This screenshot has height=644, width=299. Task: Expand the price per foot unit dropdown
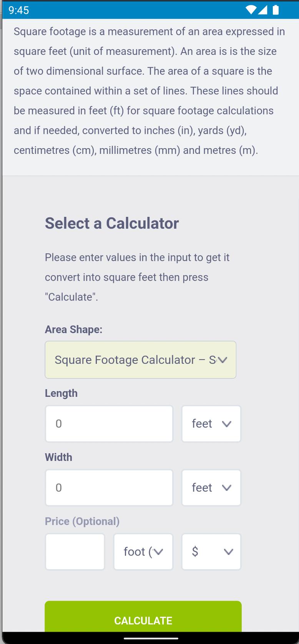click(143, 552)
